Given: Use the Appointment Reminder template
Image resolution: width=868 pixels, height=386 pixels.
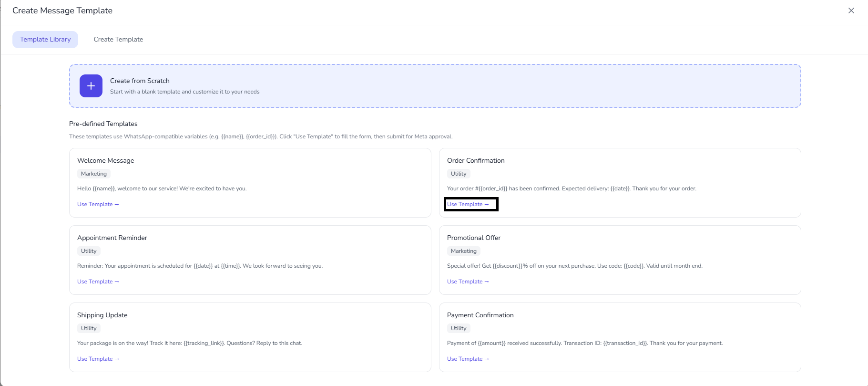Looking at the screenshot, I should 98,282.
